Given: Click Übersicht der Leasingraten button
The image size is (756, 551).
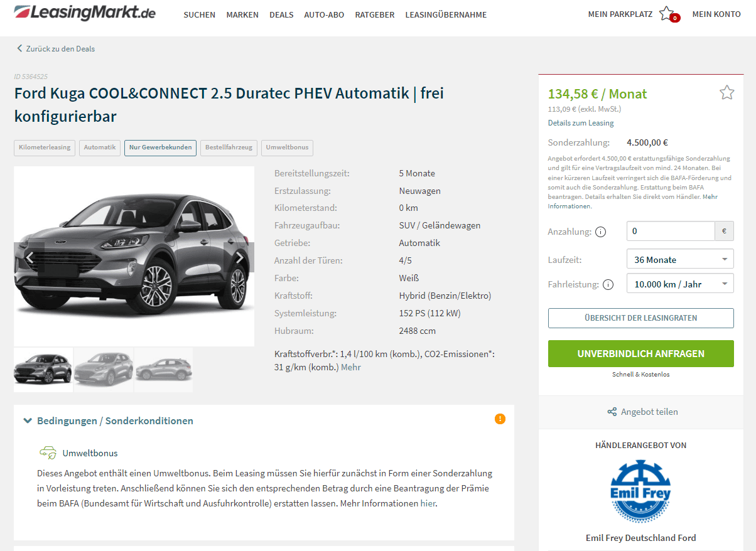Looking at the screenshot, I should pos(640,318).
